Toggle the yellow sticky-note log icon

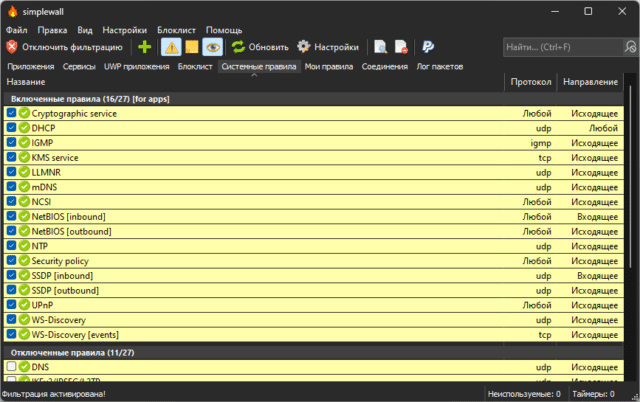pyautogui.click(x=192, y=47)
